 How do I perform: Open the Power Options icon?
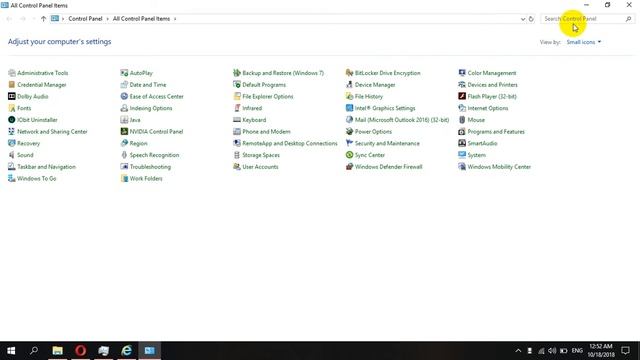(x=349, y=131)
